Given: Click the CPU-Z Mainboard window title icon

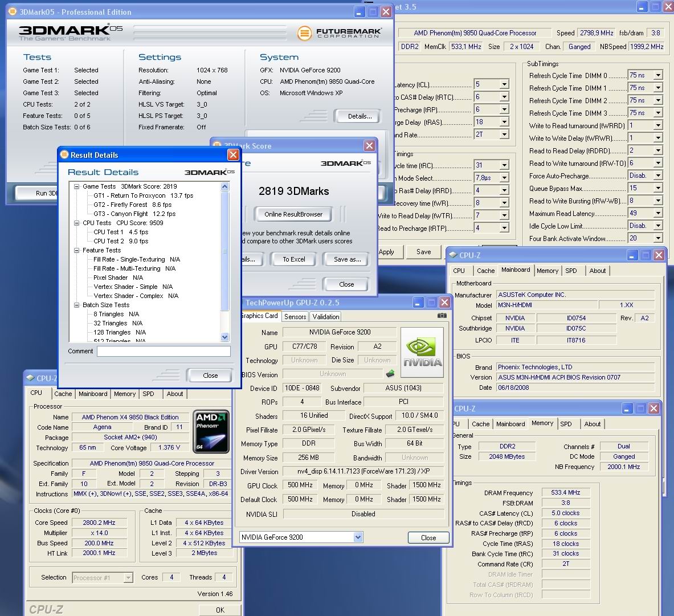Looking at the screenshot, I should pos(452,255).
